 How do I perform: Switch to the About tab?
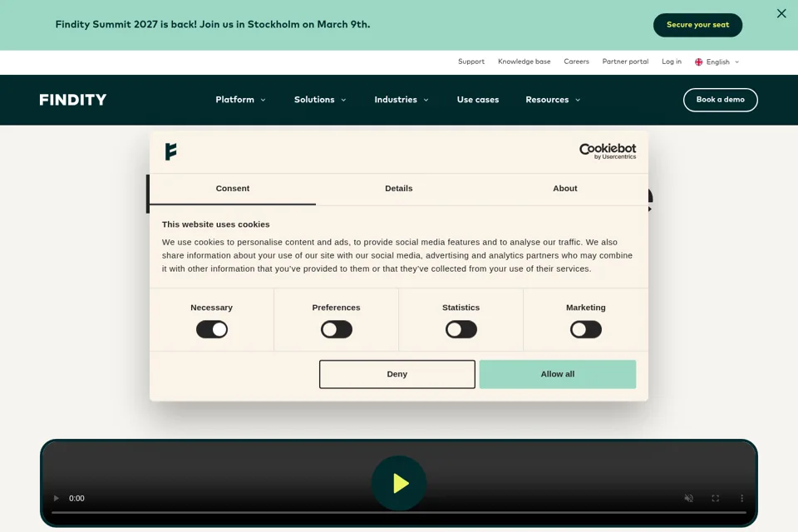pos(565,189)
